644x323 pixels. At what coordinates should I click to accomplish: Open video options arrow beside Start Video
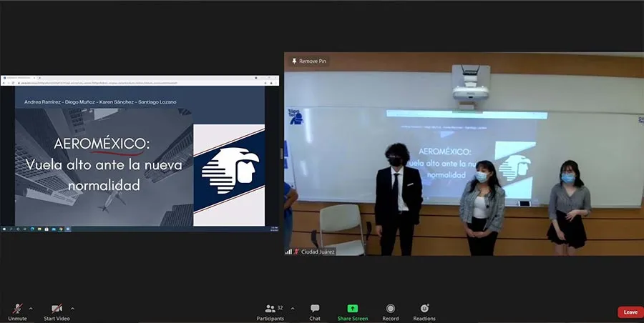point(73,309)
